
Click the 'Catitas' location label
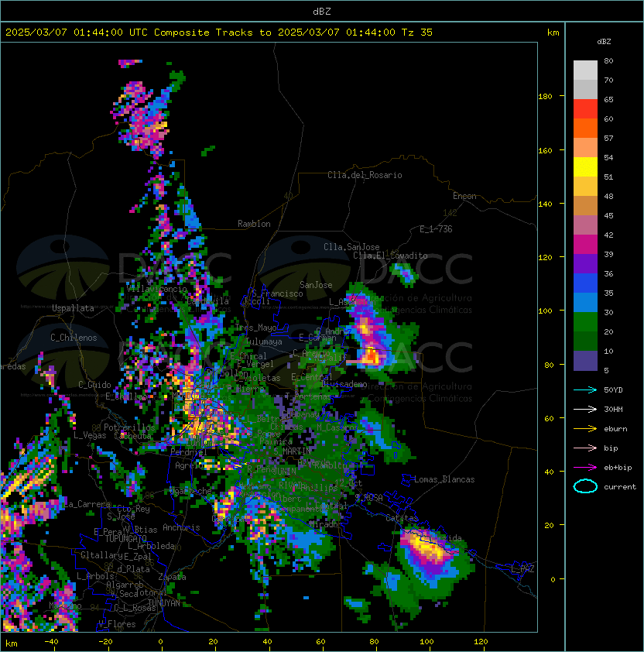click(x=402, y=518)
